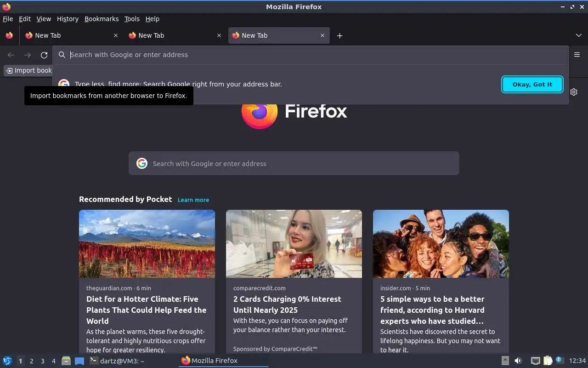This screenshot has width=588, height=368.
Task: Click the removable media eject tray icon
Action: pos(505,361)
